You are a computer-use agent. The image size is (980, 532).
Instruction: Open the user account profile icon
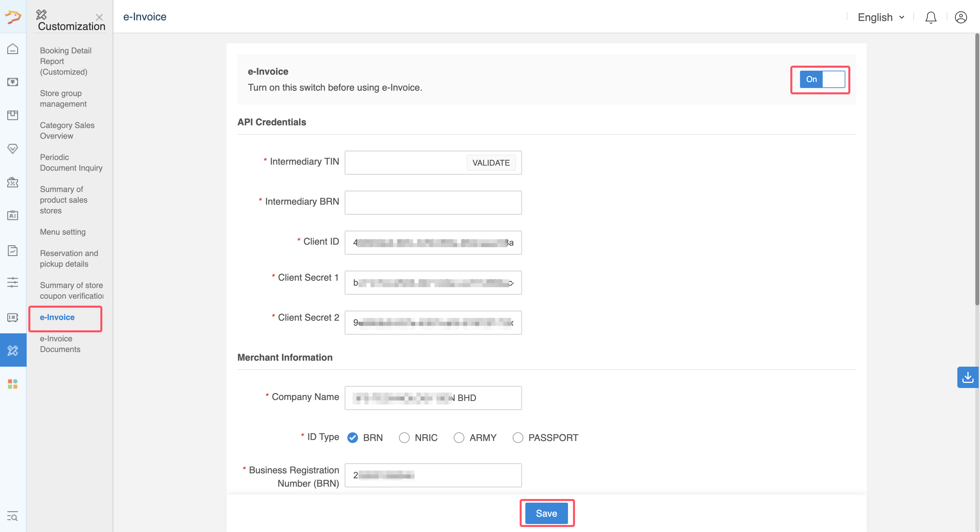961,18
